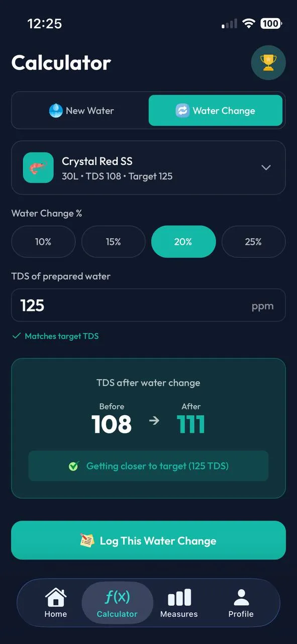Open the Measures tab
This screenshot has height=644, width=297.
point(179,603)
